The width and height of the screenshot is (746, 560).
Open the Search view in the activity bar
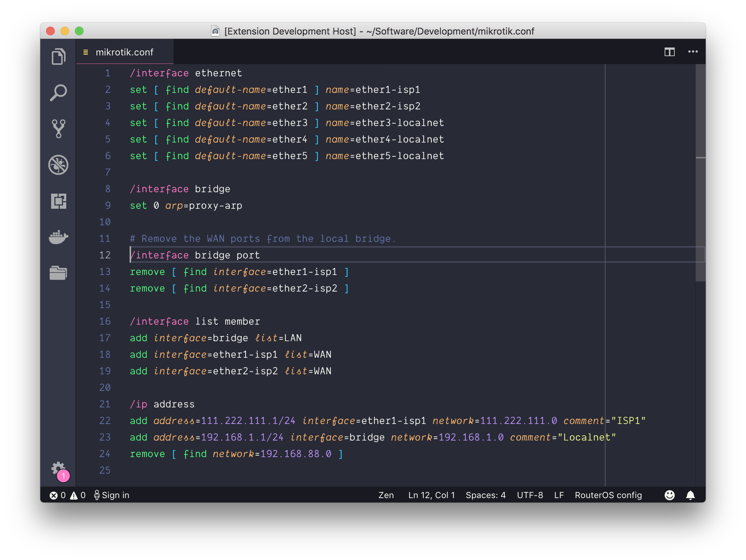click(x=58, y=92)
